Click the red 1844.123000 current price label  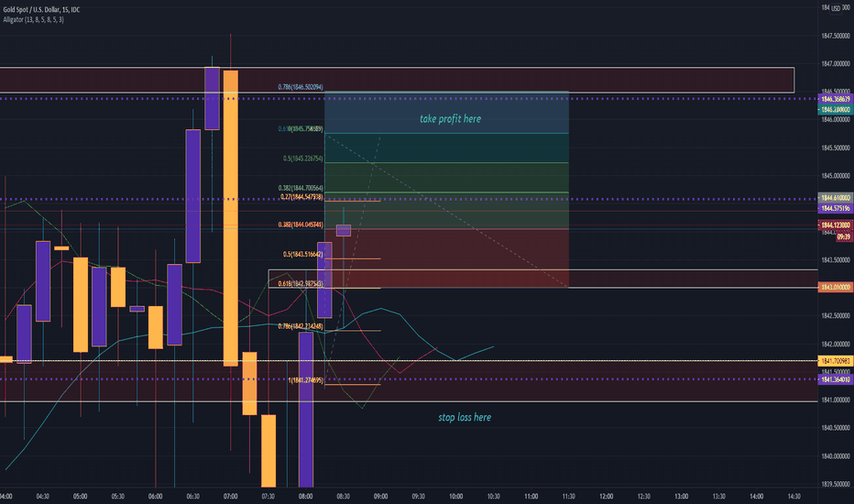point(836,225)
